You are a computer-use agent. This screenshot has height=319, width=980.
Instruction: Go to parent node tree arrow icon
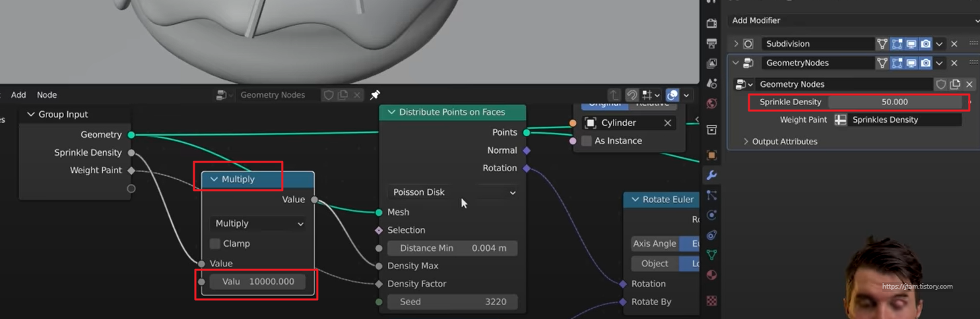pos(614,95)
